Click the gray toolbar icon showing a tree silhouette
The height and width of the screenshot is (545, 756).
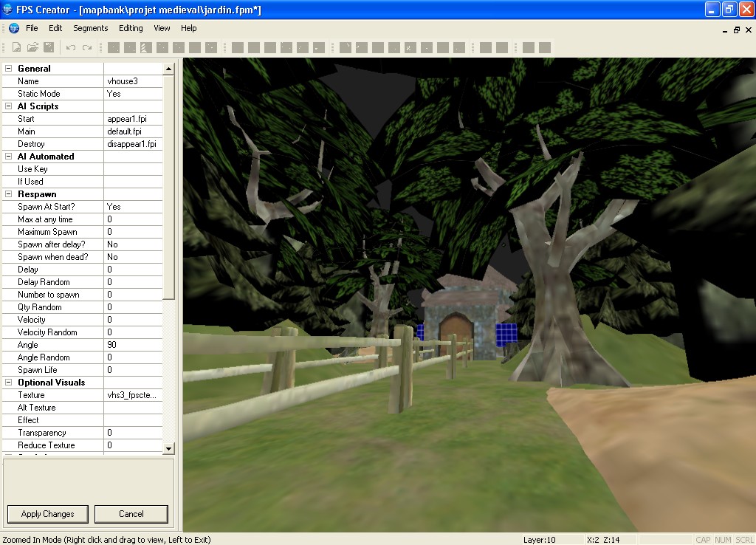(145, 47)
